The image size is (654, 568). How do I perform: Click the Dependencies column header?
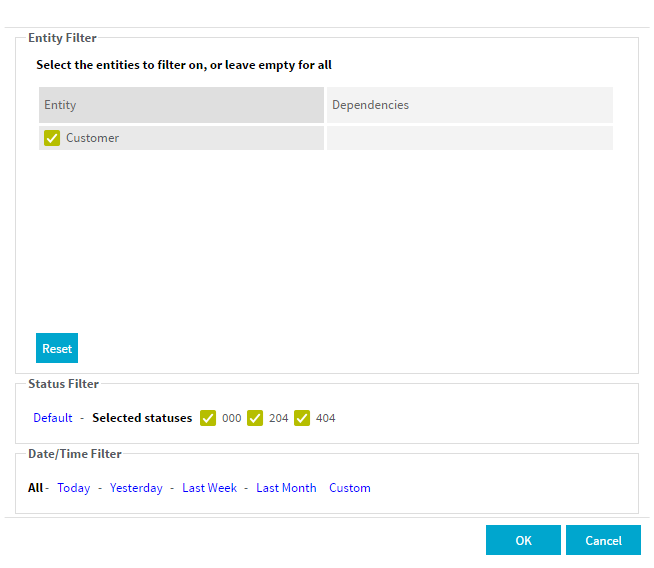[x=470, y=105]
